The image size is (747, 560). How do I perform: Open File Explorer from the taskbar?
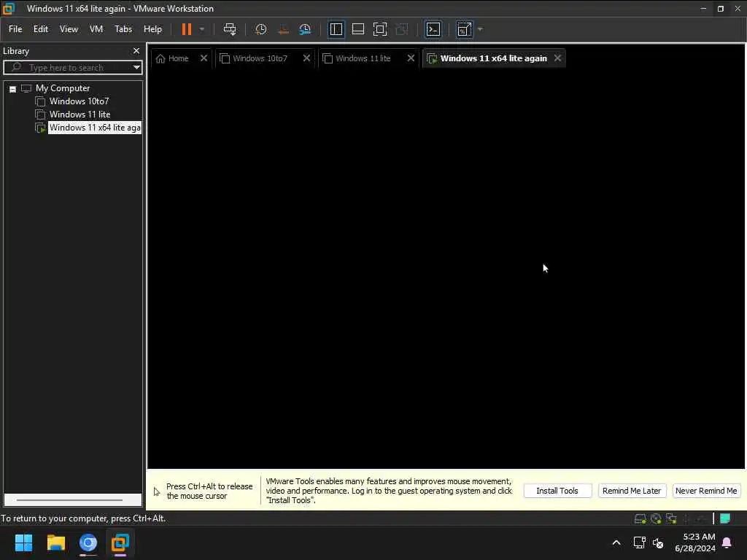pyautogui.click(x=55, y=542)
